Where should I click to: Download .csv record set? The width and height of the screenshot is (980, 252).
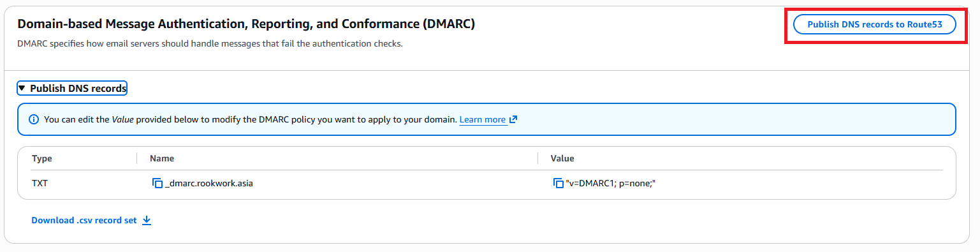pos(91,221)
